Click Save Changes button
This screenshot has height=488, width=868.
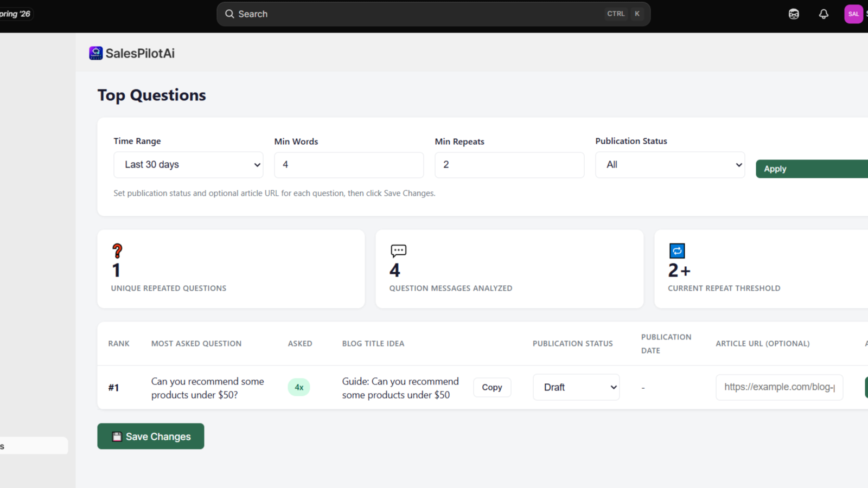151,436
